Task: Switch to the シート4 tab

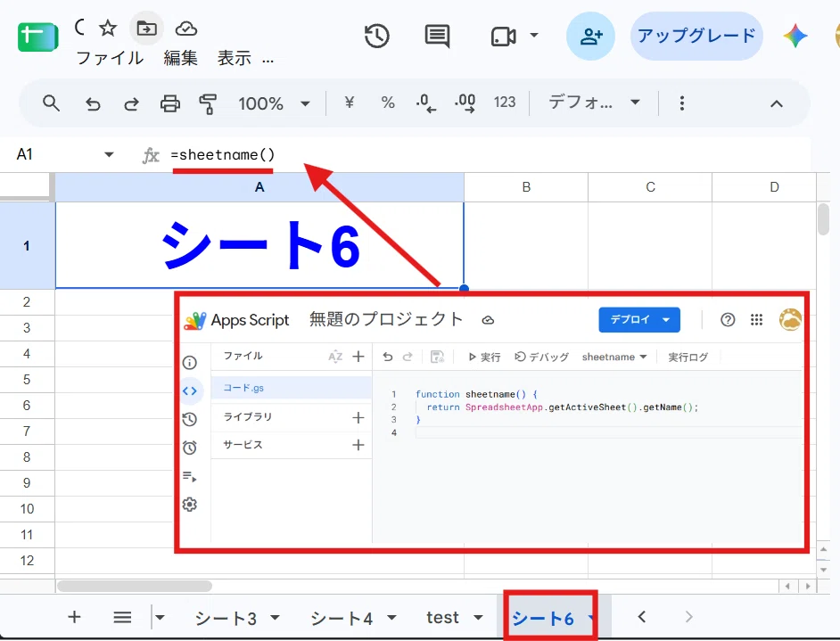Action: pos(342,618)
